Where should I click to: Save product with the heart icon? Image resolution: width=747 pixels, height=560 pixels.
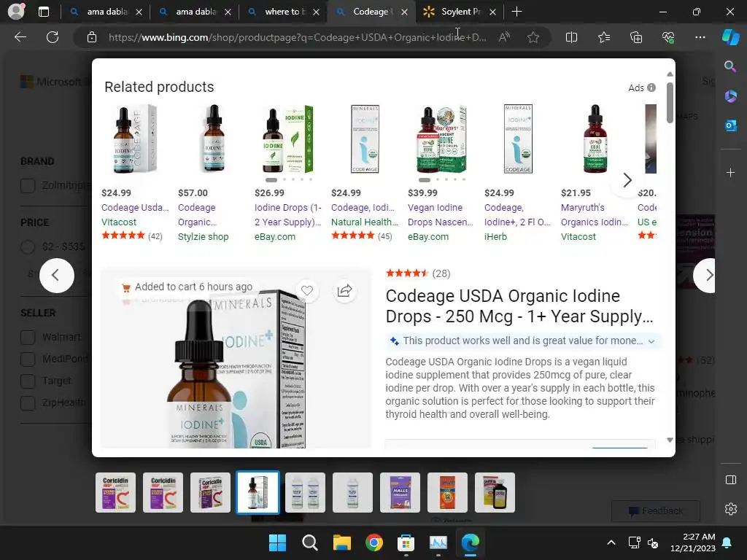(307, 290)
